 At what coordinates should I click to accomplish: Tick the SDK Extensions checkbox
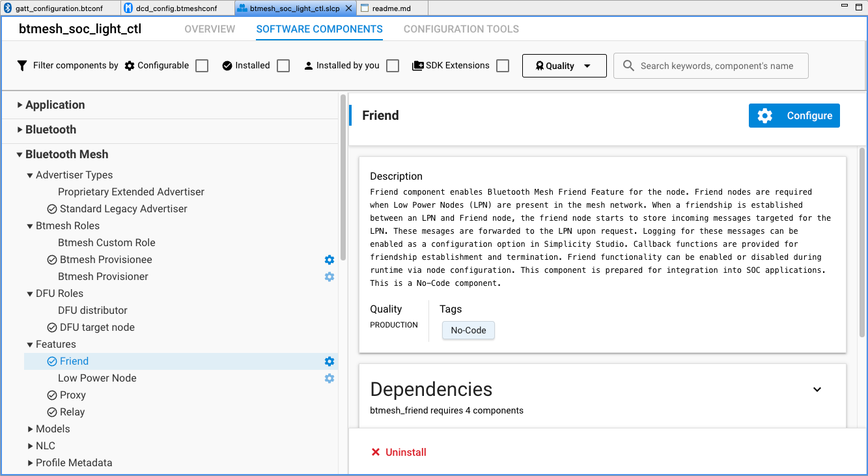[502, 65]
